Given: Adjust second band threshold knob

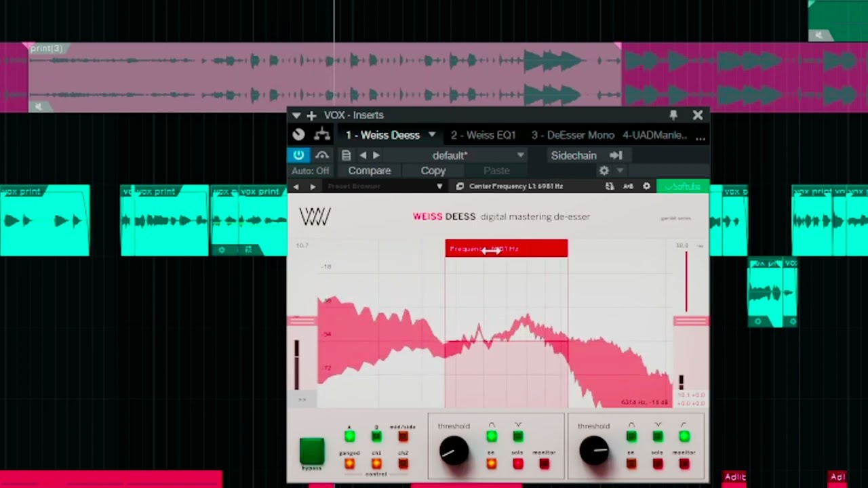Looking at the screenshot, I should [594, 450].
